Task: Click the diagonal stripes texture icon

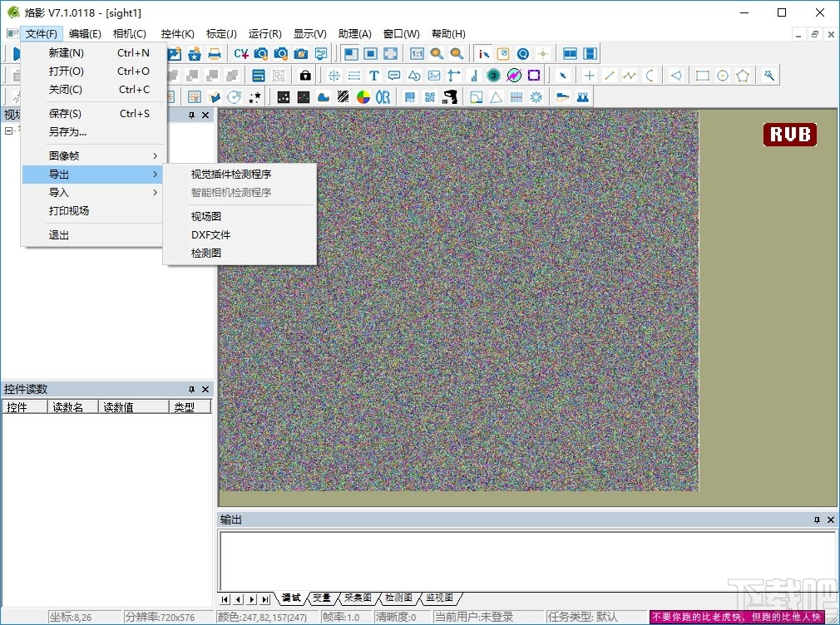Action: (343, 97)
